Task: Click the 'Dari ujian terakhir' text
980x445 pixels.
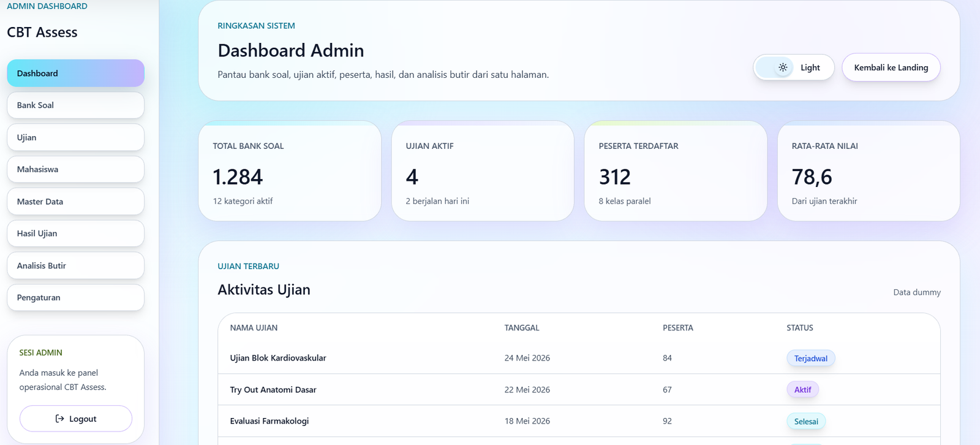Action: pyautogui.click(x=824, y=201)
